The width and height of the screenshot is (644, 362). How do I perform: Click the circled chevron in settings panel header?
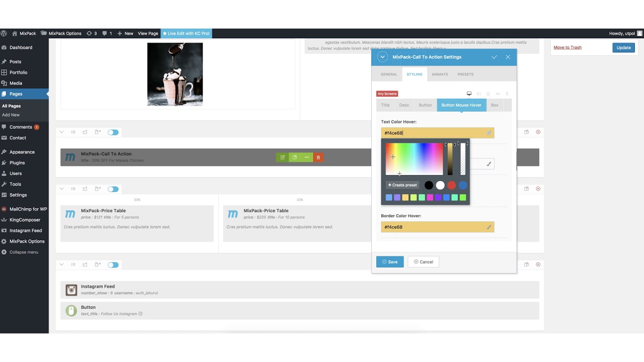pyautogui.click(x=382, y=57)
